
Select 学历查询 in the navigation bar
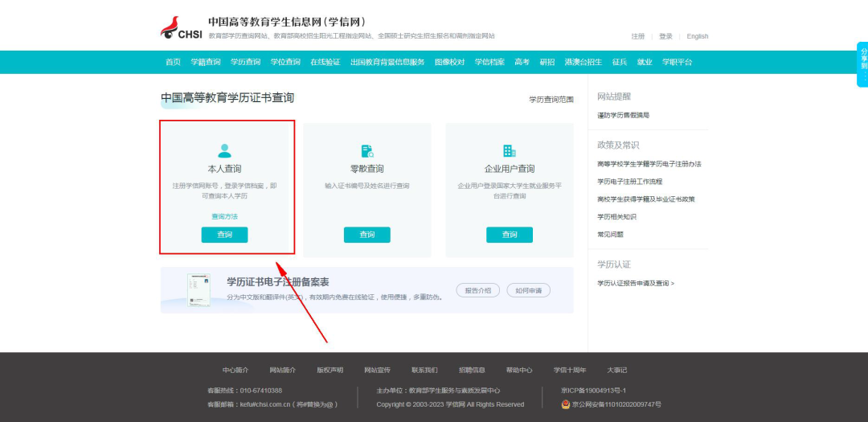tap(245, 62)
